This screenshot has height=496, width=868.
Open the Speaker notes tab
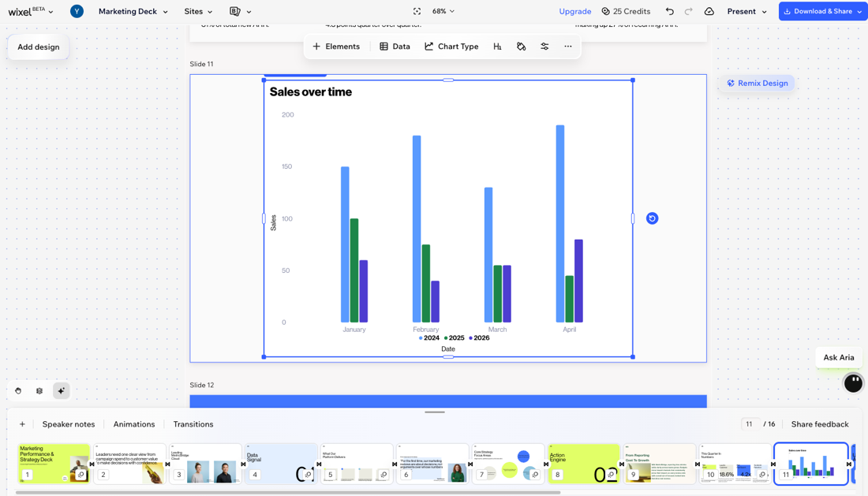69,424
